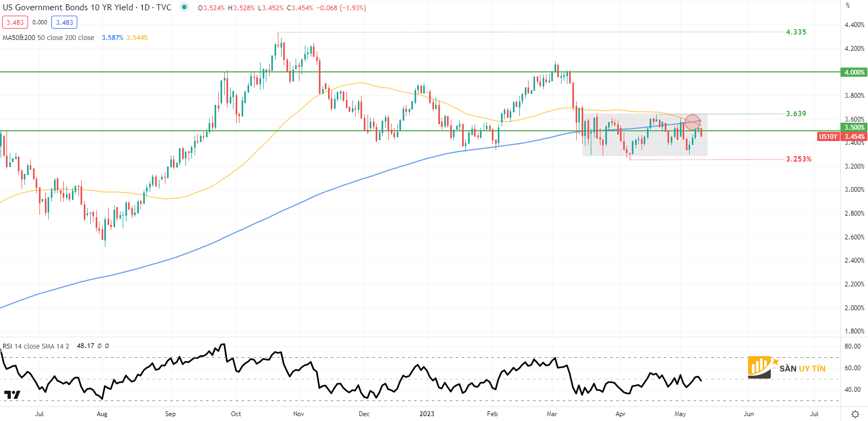Click the 4.400% price axis tick
Image resolution: width=868 pixels, height=421 pixels.
854,25
